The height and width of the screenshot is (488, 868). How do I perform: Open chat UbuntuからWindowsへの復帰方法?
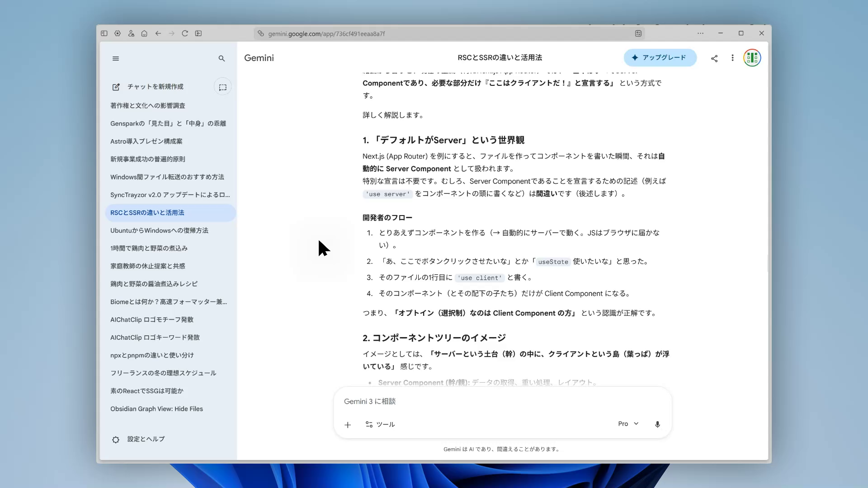pyautogui.click(x=170, y=230)
